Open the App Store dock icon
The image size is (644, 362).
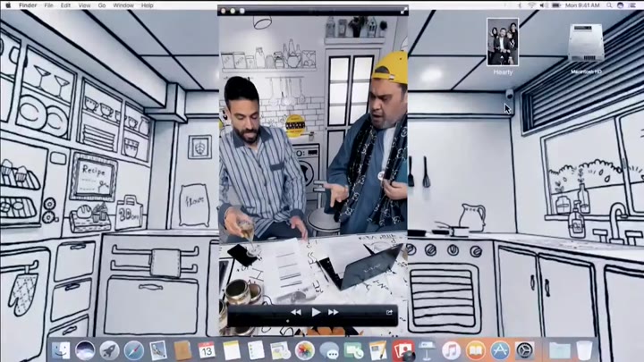click(500, 350)
